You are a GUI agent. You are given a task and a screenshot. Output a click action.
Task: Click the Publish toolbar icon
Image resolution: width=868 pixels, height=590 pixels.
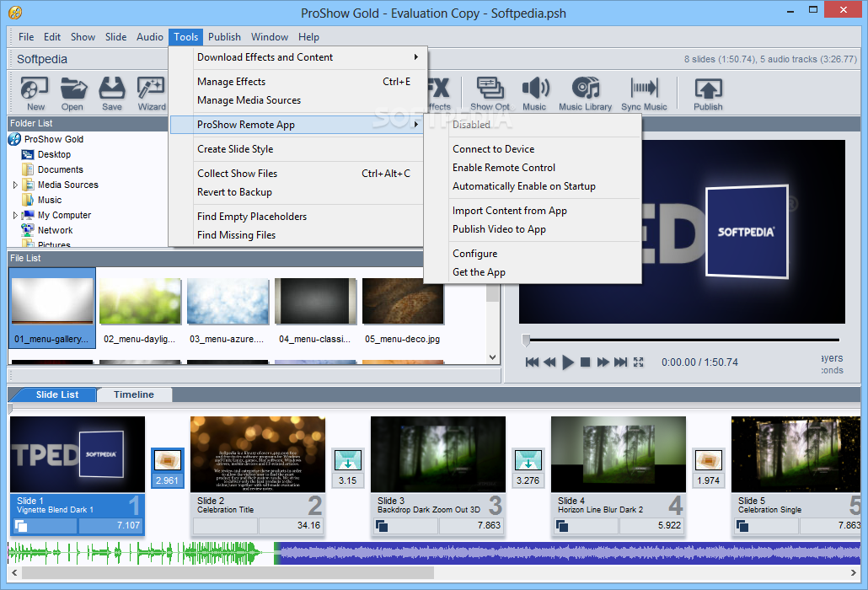click(708, 94)
